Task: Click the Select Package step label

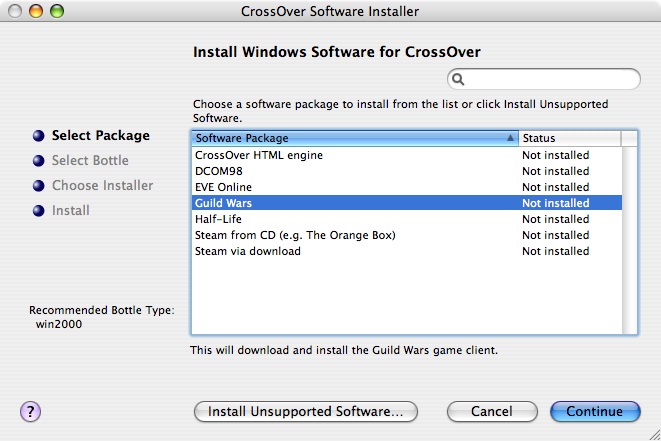Action: click(101, 136)
